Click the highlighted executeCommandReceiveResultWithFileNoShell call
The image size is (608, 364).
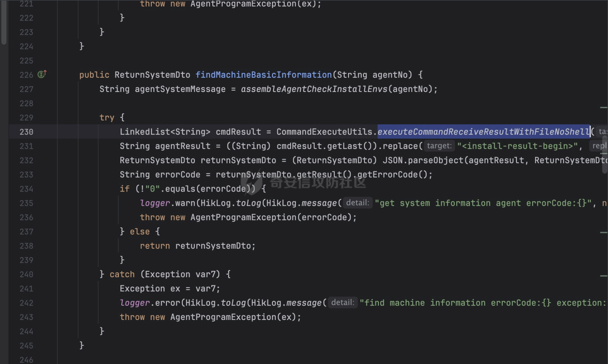(x=484, y=132)
